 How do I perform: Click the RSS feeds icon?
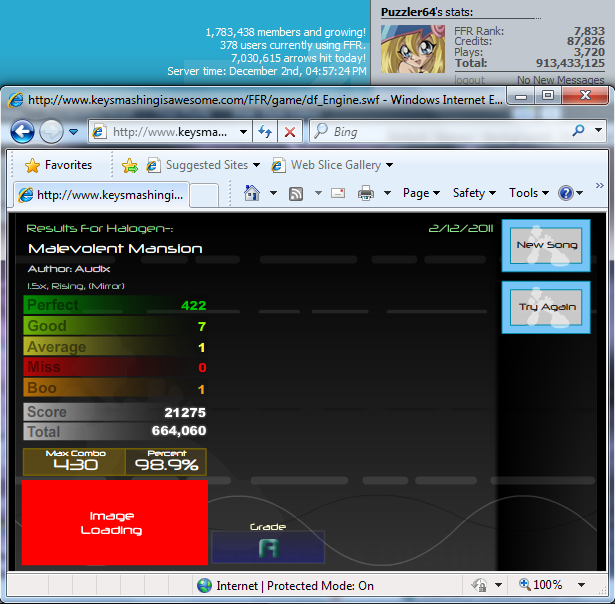(x=296, y=193)
